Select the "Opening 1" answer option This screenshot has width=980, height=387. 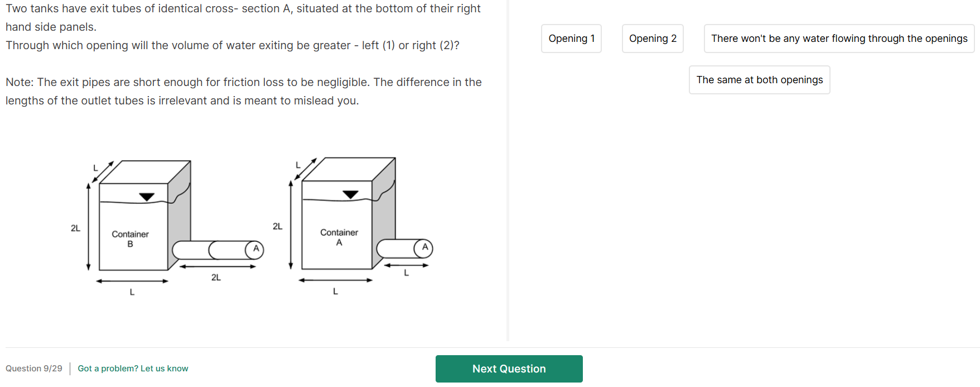coord(571,39)
